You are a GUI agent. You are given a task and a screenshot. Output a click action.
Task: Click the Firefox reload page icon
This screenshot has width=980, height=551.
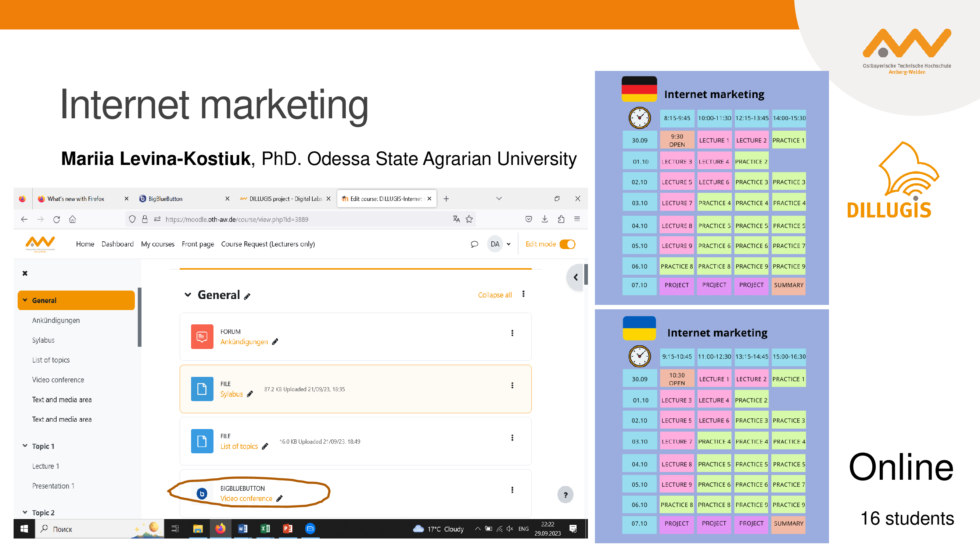[x=56, y=219]
